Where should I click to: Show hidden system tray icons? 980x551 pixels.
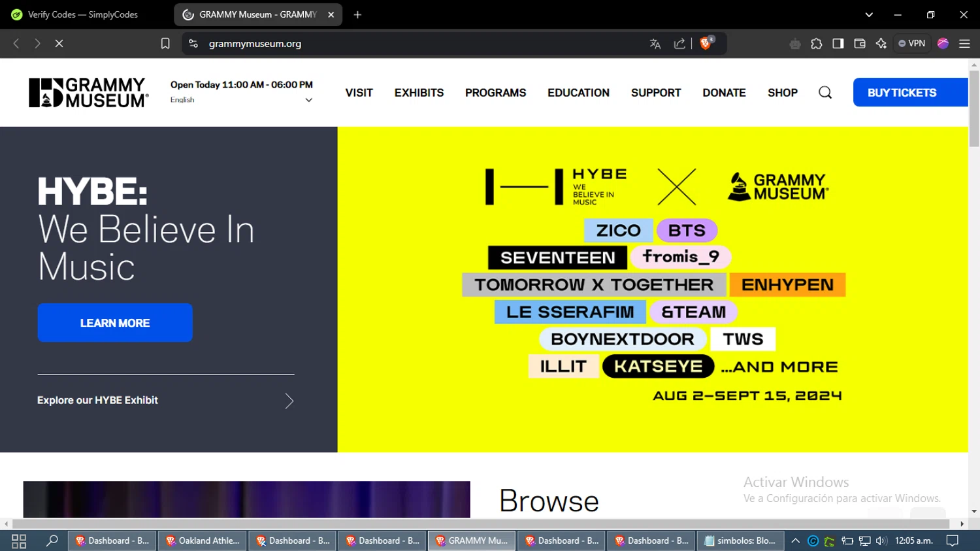[795, 541]
